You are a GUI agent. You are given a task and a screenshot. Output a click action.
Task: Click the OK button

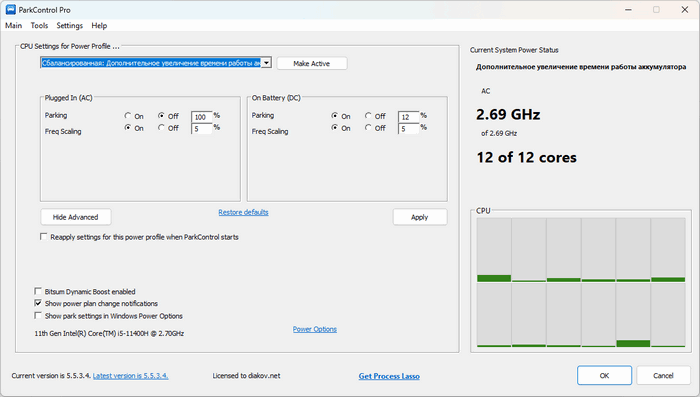click(x=604, y=376)
